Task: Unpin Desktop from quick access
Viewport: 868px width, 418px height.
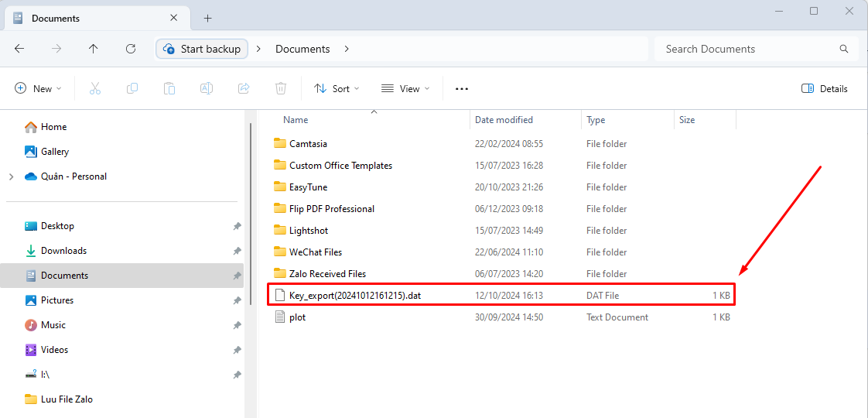Action: [x=237, y=226]
